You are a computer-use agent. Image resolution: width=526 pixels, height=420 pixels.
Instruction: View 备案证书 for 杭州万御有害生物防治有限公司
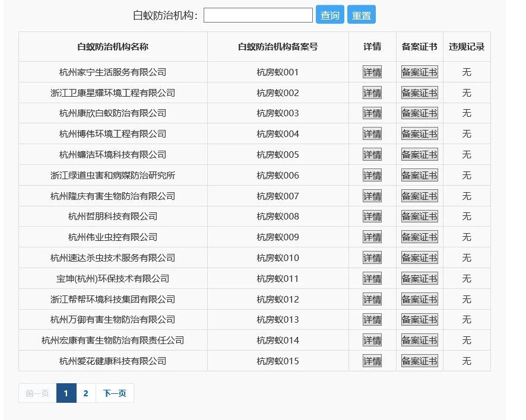[419, 320]
